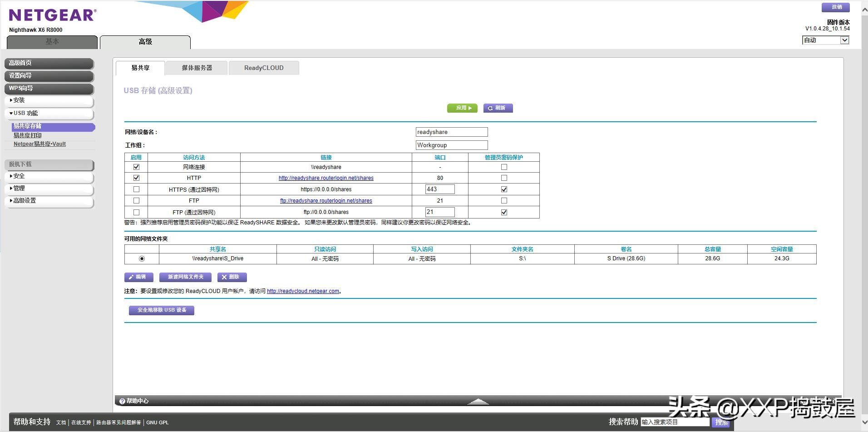Click the S Drive (28.6G) volume cell
868x432 pixels.
(x=626, y=258)
